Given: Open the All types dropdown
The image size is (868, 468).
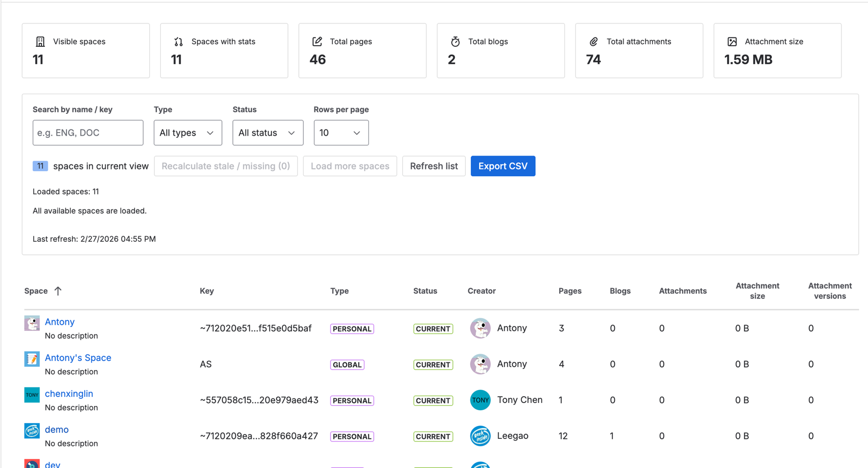Looking at the screenshot, I should tap(188, 133).
